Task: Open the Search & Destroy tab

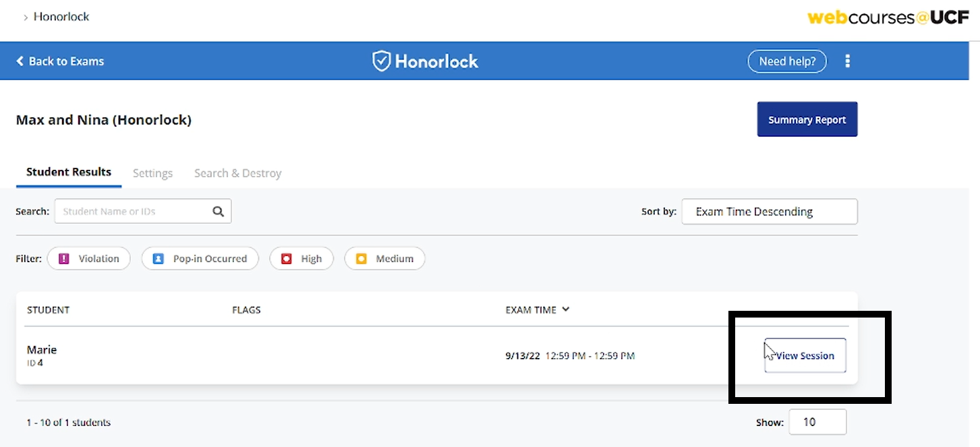Action: tap(237, 173)
